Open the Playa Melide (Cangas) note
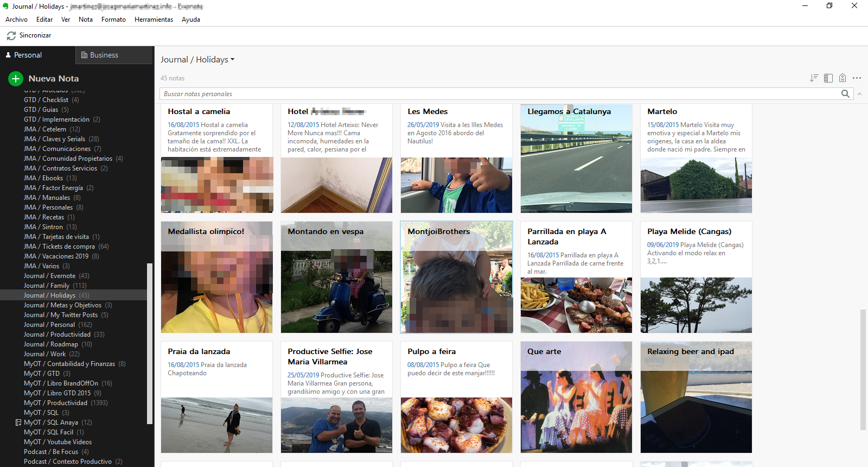The image size is (868, 467). click(696, 277)
